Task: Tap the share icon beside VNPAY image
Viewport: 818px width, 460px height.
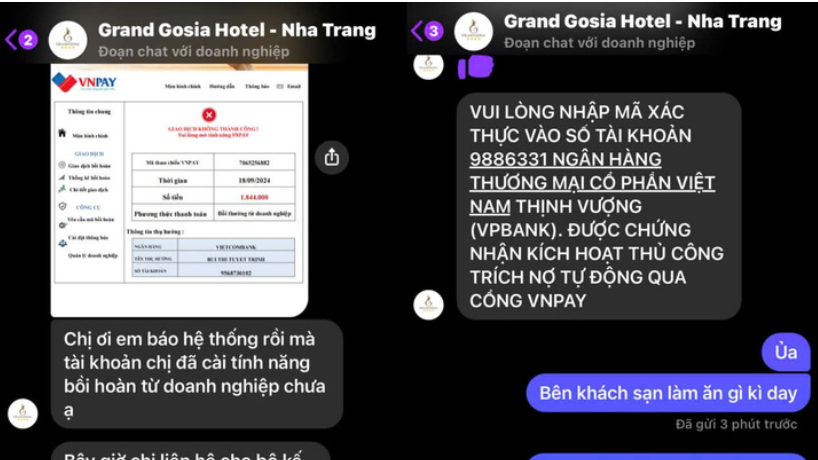Action: pos(332,157)
